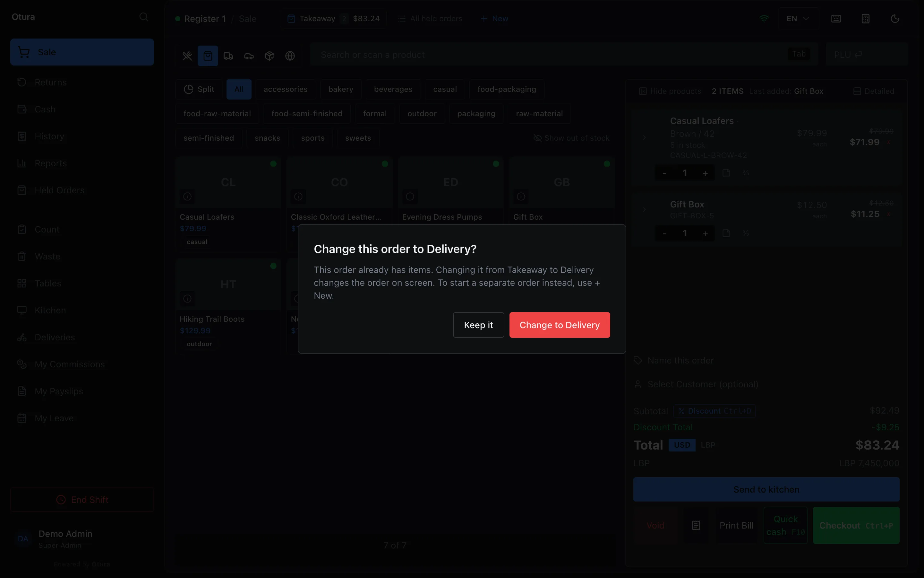
Task: Open Deliveries in sidebar
Action: pyautogui.click(x=82, y=337)
